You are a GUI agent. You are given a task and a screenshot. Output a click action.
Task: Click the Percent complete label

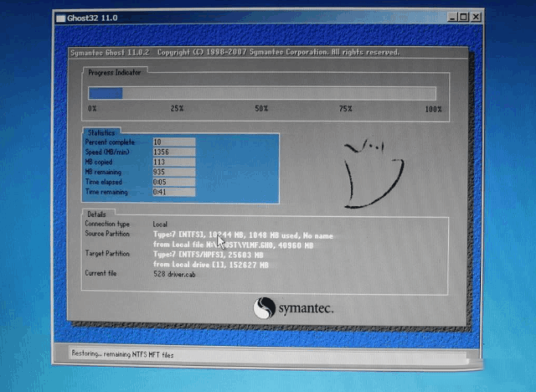[x=110, y=142]
